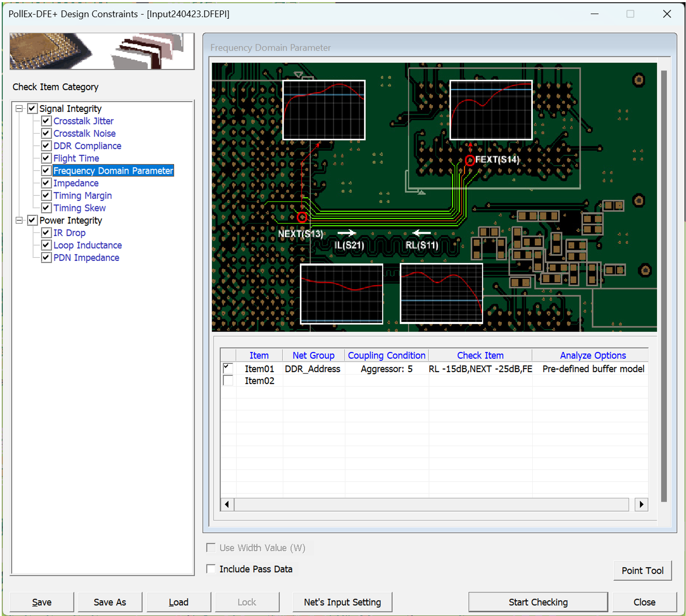Viewport: 686px width, 616px height.
Task: Click the NEXT(S13) red circle marker
Action: pos(302,217)
